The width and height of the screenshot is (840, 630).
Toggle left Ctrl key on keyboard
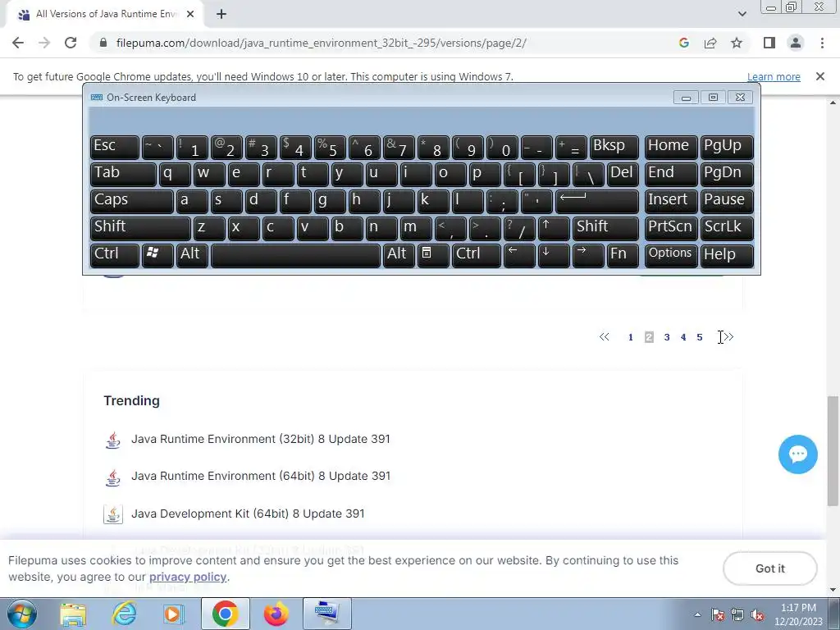pos(115,255)
